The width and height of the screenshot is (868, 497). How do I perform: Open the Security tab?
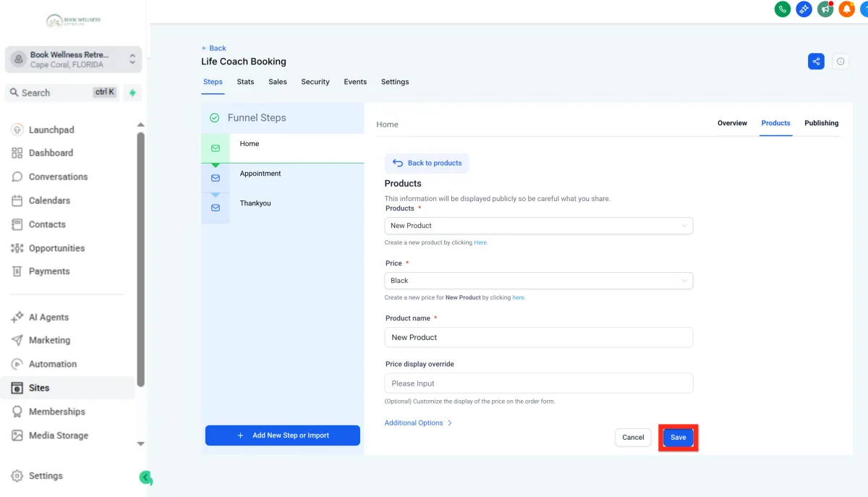pos(315,82)
